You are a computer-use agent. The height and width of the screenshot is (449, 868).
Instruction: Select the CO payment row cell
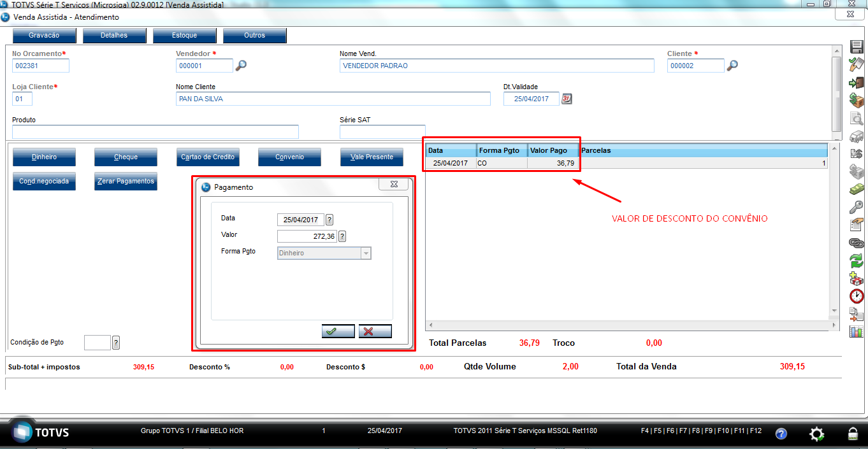pos(502,163)
